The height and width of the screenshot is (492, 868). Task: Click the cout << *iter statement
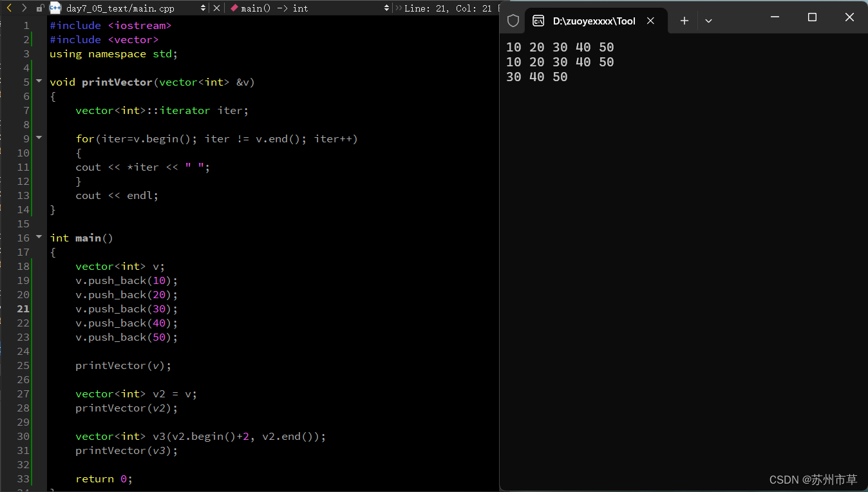(143, 167)
